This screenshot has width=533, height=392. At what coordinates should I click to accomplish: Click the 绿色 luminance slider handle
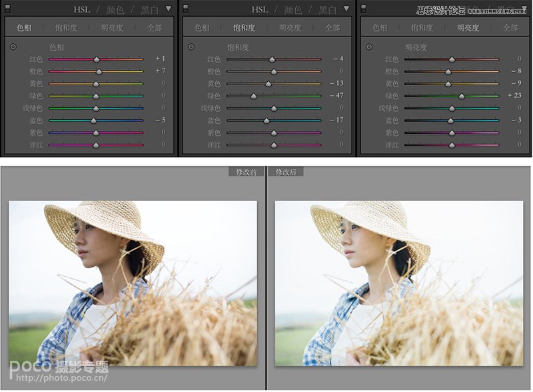point(461,96)
